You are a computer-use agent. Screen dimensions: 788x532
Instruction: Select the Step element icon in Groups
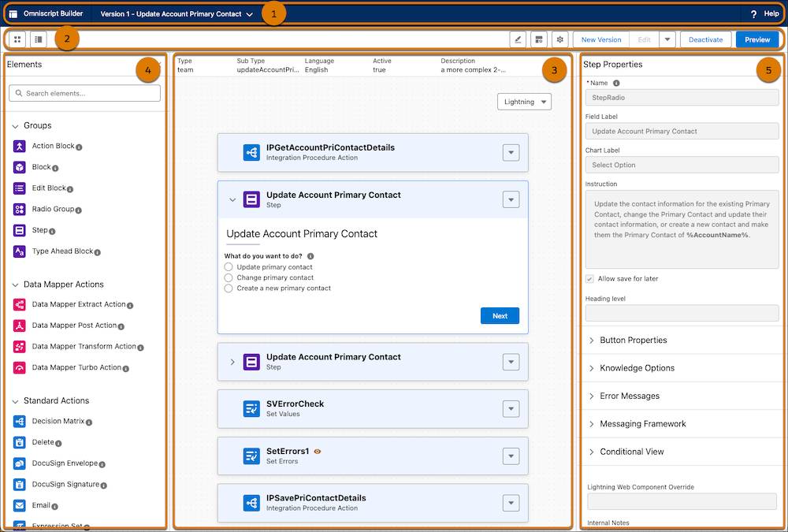point(19,231)
